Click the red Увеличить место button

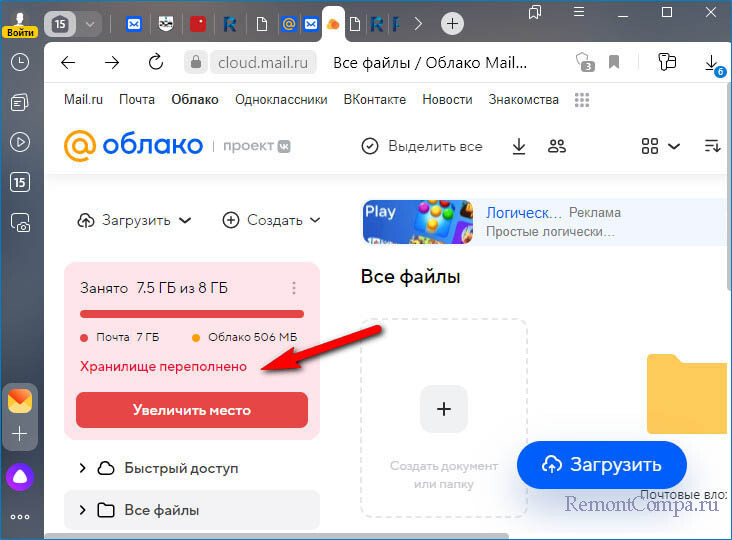coord(192,410)
